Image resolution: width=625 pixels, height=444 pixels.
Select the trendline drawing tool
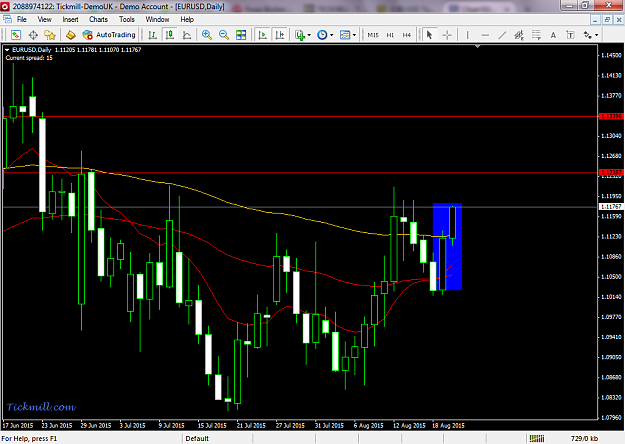[x=502, y=35]
